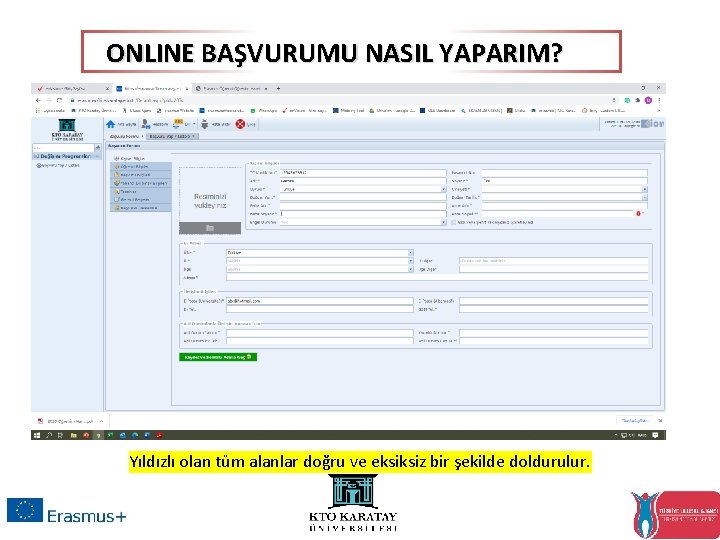
Task: Go back using browser back arrow
Action: [39, 100]
